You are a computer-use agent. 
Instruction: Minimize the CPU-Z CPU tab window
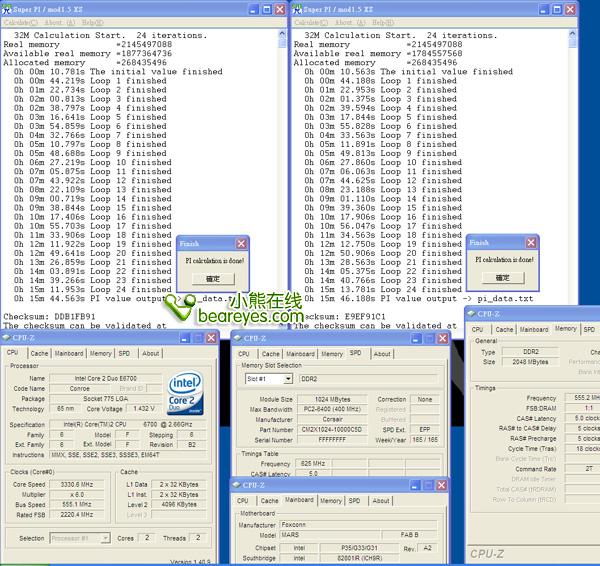[x=185, y=338]
